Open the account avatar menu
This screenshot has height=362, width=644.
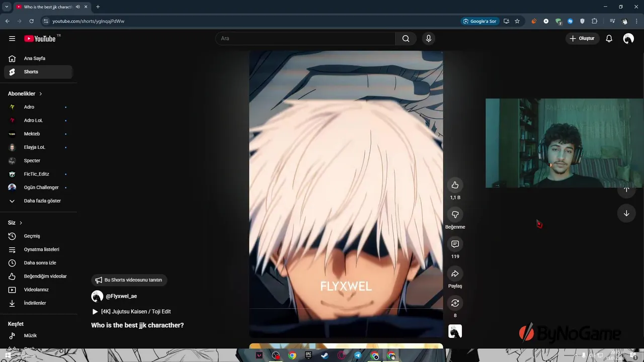pos(628,39)
